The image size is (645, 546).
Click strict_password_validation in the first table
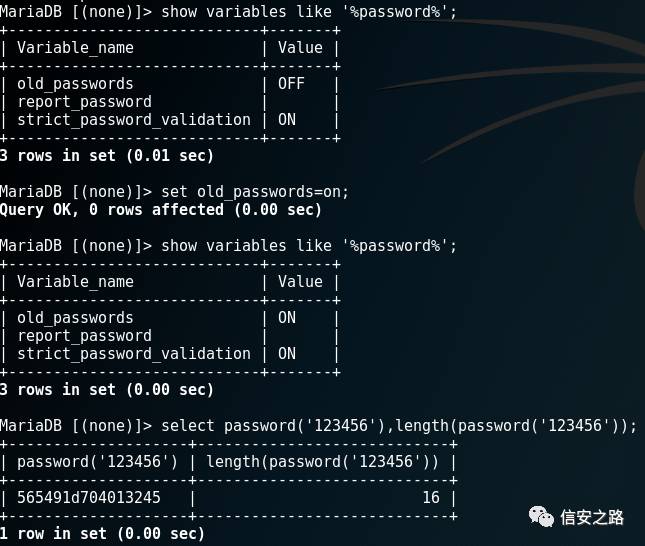[134, 120]
